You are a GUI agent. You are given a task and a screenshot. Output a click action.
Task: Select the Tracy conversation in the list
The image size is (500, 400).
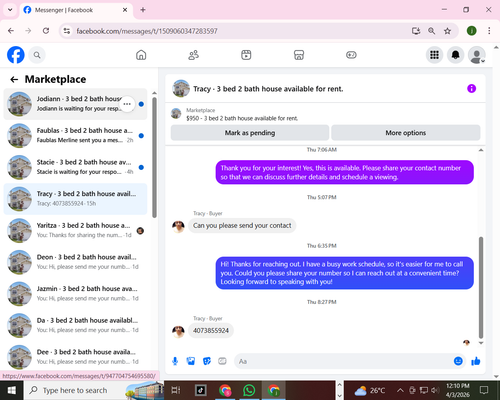coord(75,199)
